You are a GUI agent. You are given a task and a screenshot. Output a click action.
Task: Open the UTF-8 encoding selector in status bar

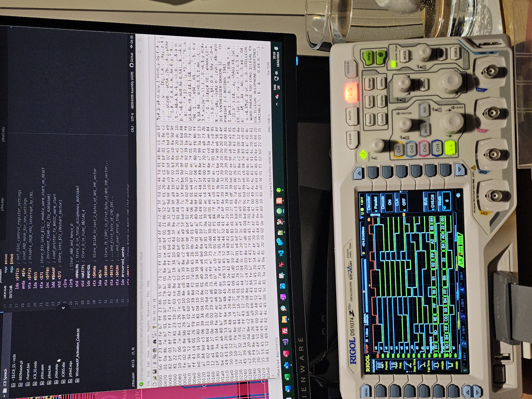(x=132, y=117)
